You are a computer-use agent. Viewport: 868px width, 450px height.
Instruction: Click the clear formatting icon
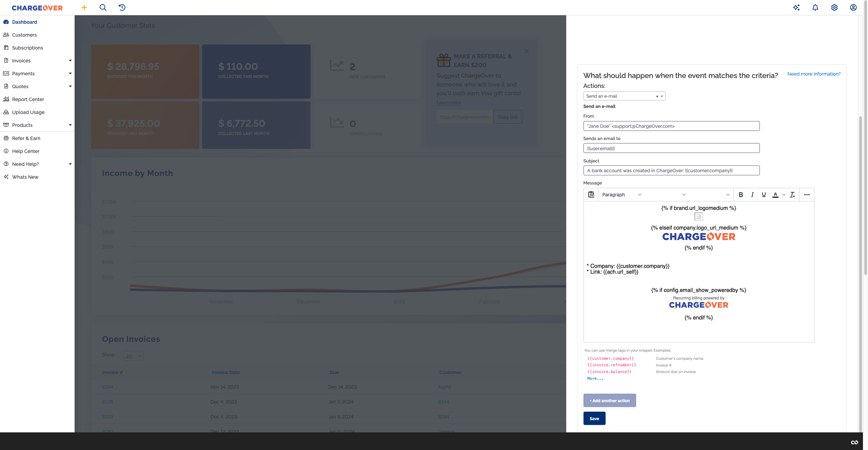[x=792, y=195]
